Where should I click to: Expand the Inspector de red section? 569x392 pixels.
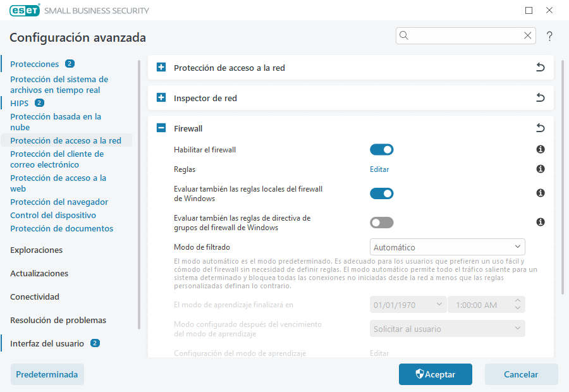coord(159,97)
